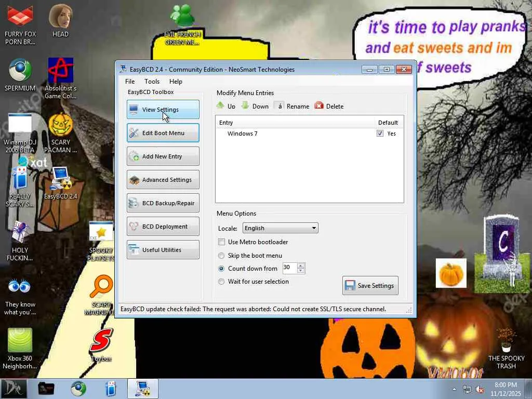532x399 pixels.
Task: Open the Tools menu
Action: coord(152,82)
